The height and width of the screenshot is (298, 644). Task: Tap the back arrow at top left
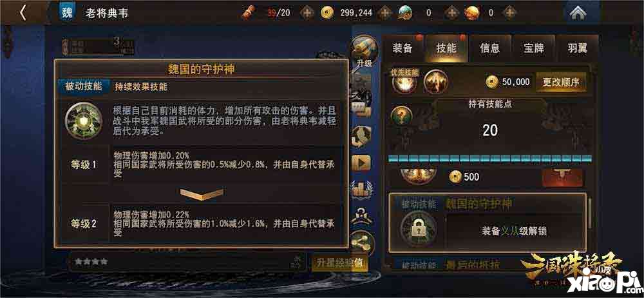(x=23, y=13)
